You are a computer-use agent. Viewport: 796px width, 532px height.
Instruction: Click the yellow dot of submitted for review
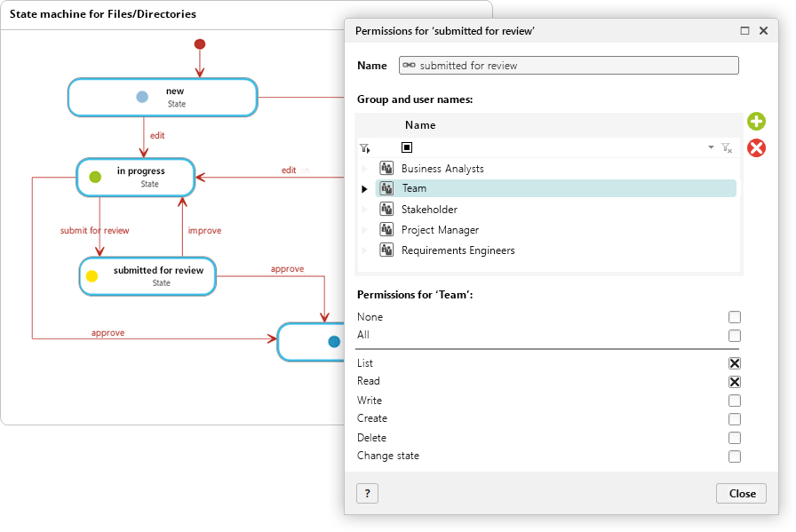click(92, 276)
